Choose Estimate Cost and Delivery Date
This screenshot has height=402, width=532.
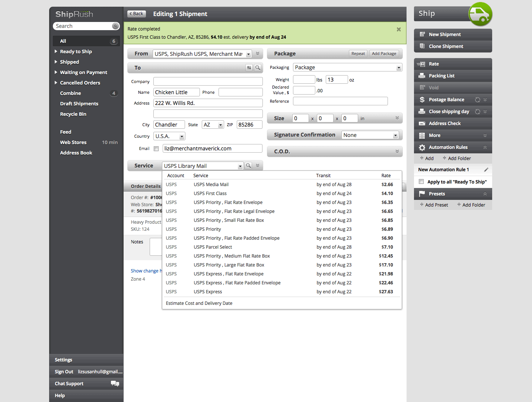click(x=199, y=303)
